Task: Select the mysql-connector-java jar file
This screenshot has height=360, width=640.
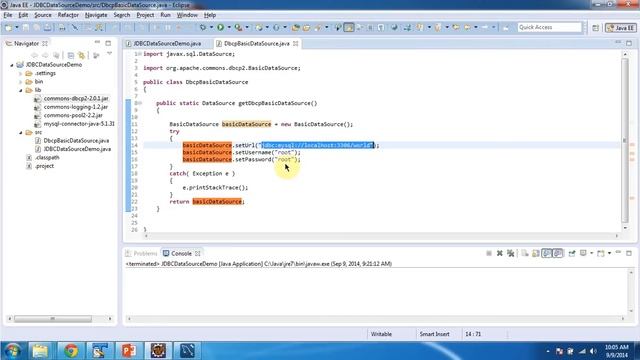Action: tap(79, 124)
